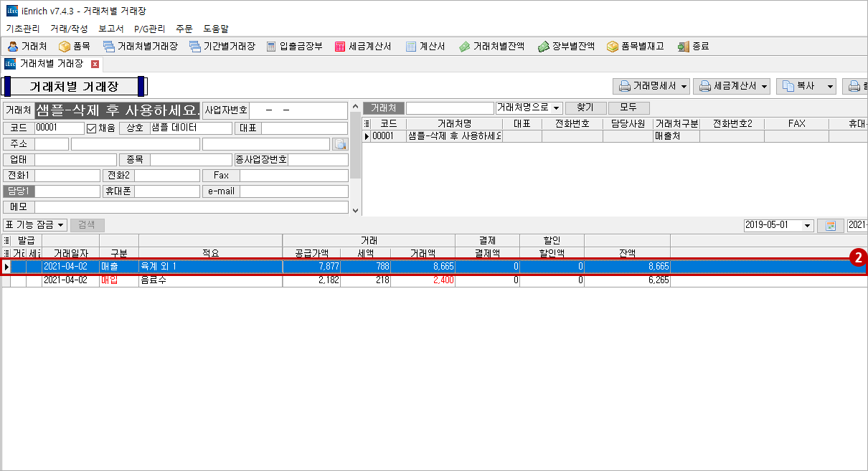Open the 입출금장부 toolbar item
The image size is (868, 471).
295,46
